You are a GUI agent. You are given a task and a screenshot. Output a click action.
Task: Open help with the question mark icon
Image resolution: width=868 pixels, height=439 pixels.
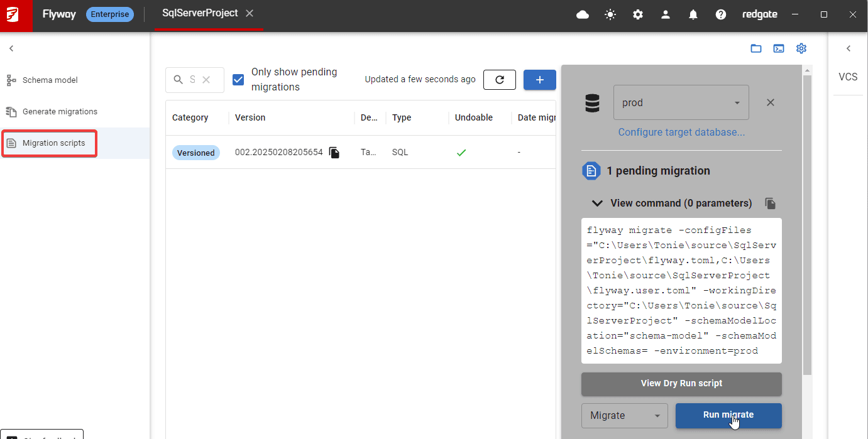click(720, 14)
